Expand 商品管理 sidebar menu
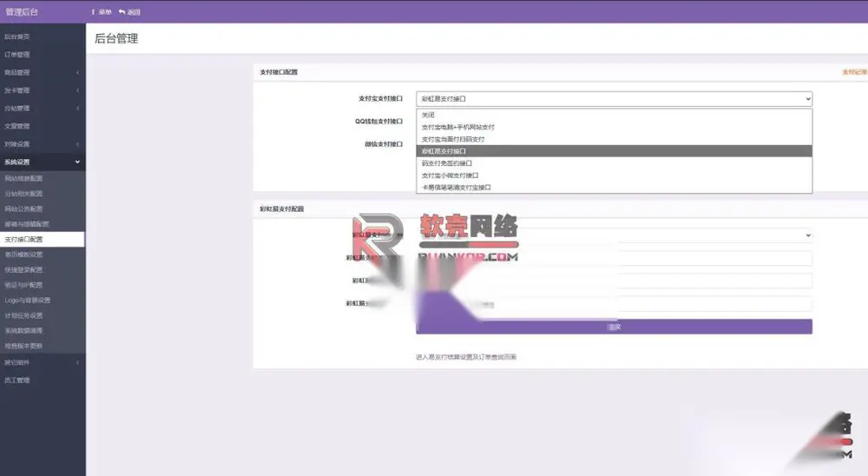The height and width of the screenshot is (476, 868). [x=43, y=73]
